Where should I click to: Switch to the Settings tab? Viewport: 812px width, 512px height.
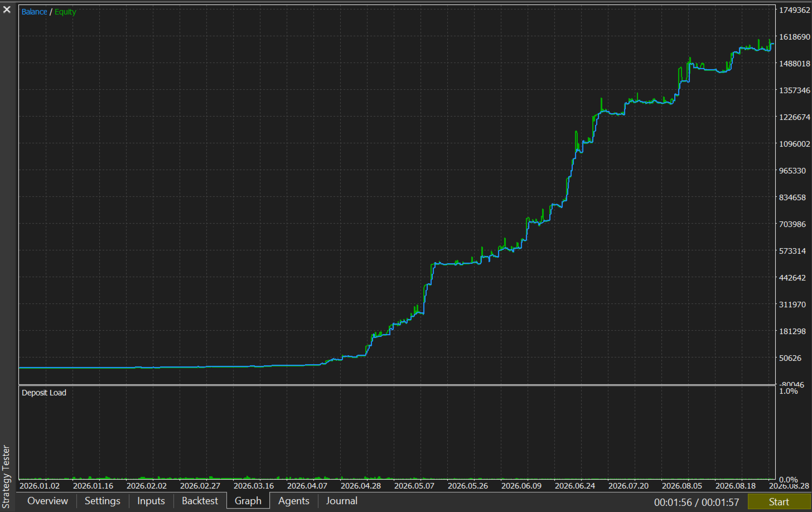click(x=102, y=501)
